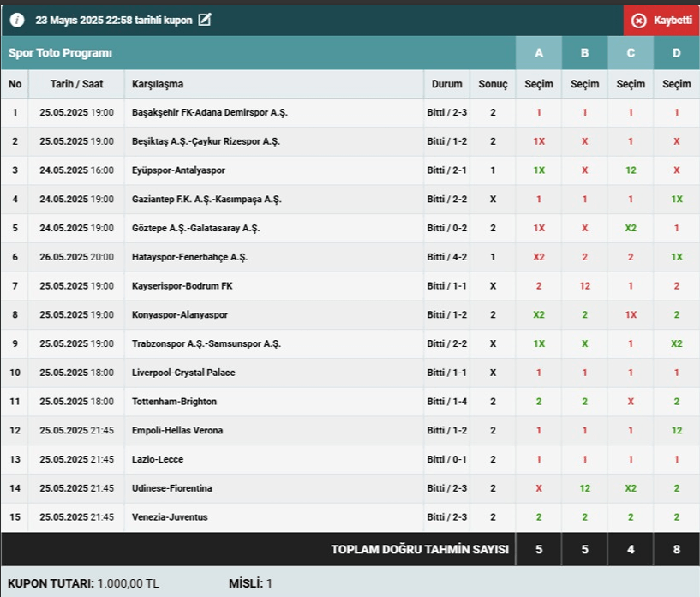Click the 23 Mayıs 2025 coupon date text
Viewport: 700px width, 597px height.
tap(114, 20)
